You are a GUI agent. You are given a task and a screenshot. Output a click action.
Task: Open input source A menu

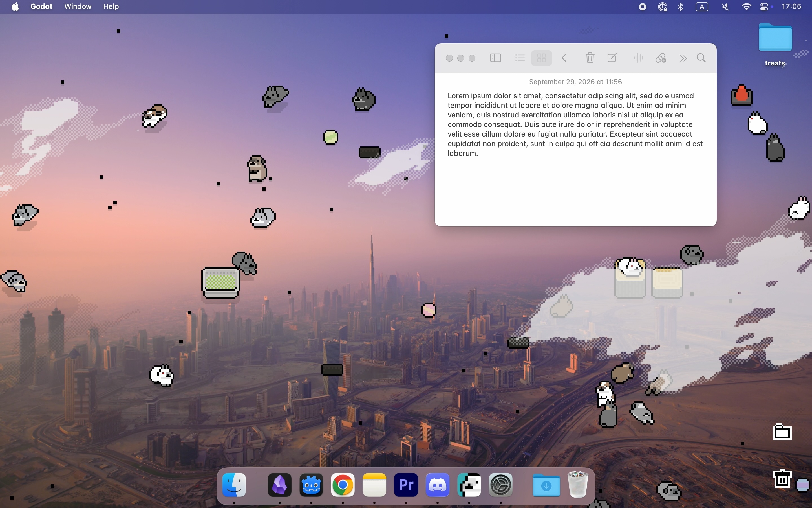tap(702, 7)
